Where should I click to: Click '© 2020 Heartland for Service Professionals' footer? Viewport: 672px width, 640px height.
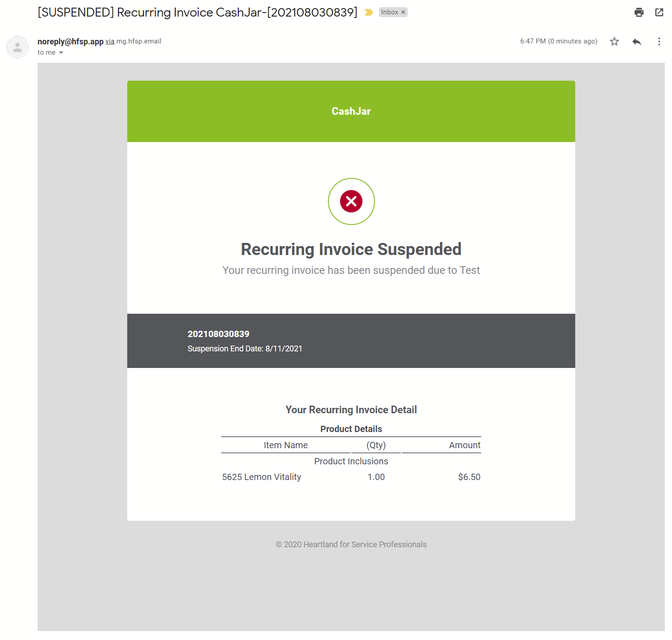(x=351, y=545)
